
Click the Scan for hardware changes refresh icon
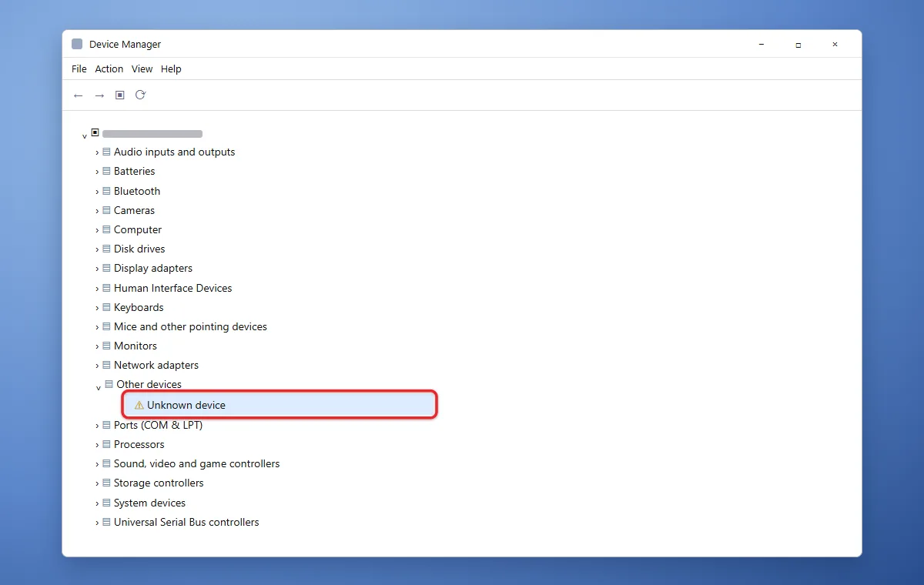coord(140,95)
